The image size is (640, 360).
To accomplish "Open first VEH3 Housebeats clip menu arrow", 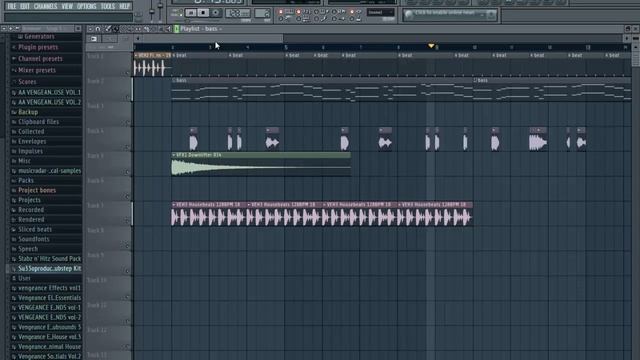I will (173, 204).
